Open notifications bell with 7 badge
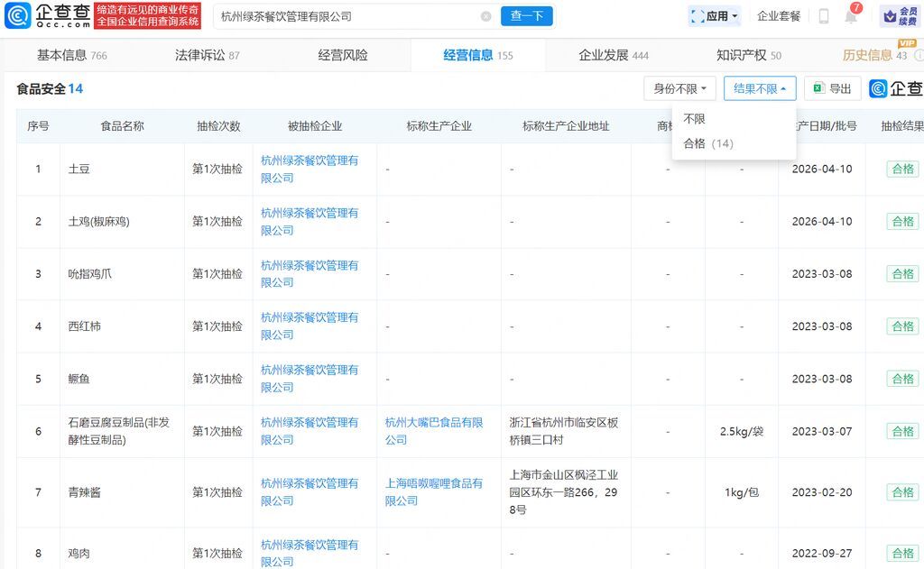This screenshot has width=924, height=569. (851, 16)
